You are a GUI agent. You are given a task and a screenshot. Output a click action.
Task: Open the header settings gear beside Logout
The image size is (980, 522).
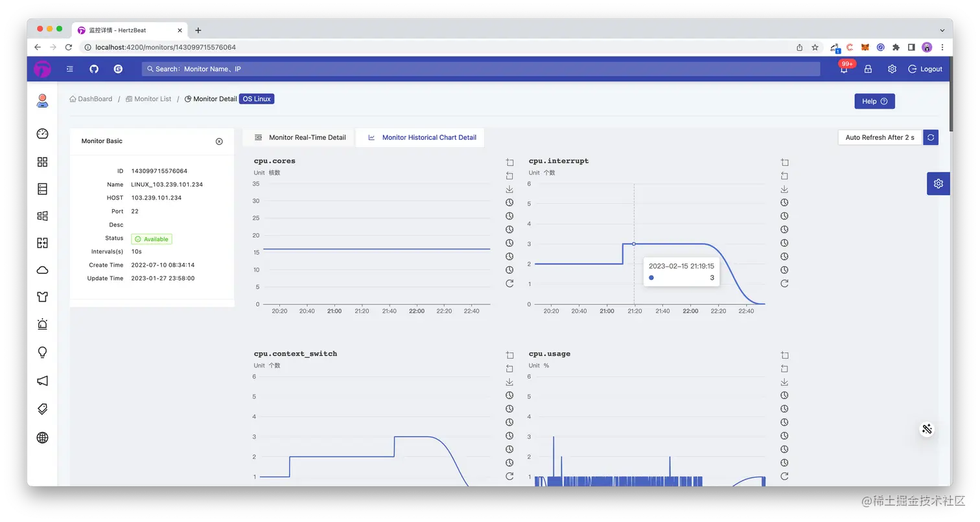pyautogui.click(x=892, y=69)
